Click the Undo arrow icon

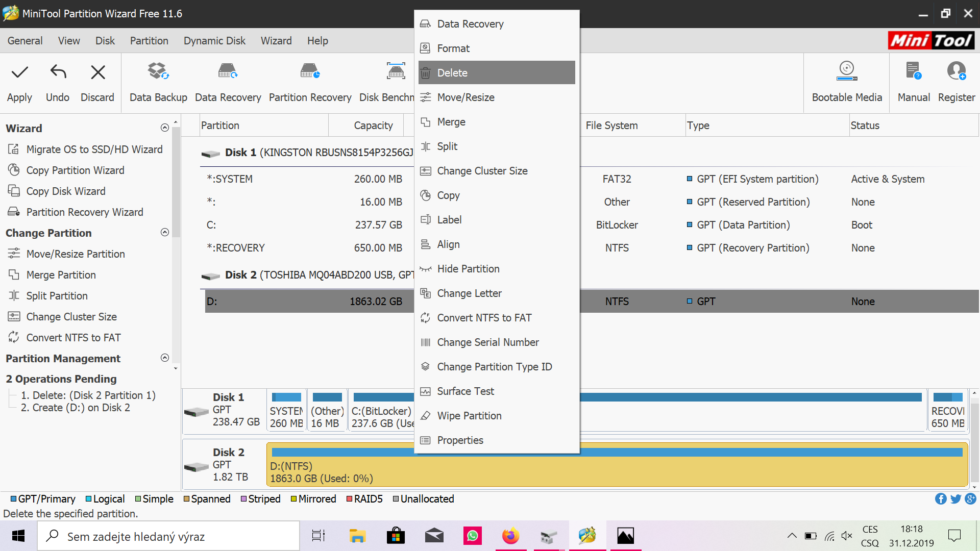pyautogui.click(x=58, y=72)
